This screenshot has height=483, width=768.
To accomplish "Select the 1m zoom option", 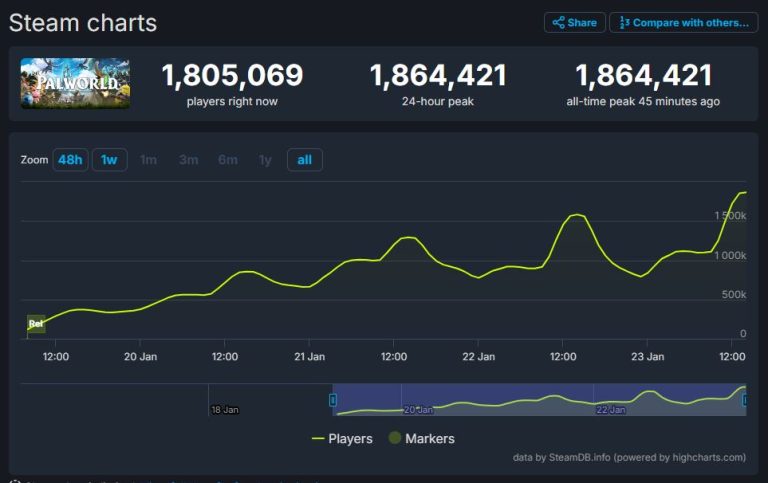I will [148, 160].
